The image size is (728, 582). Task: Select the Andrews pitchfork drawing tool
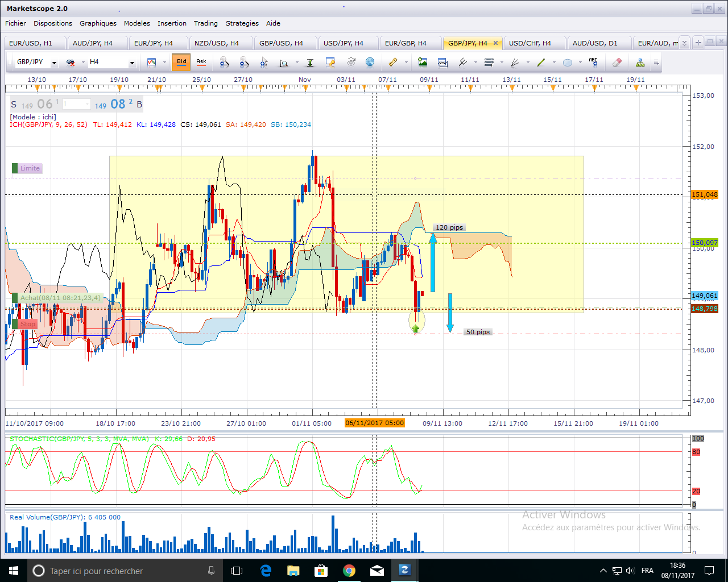coord(463,62)
